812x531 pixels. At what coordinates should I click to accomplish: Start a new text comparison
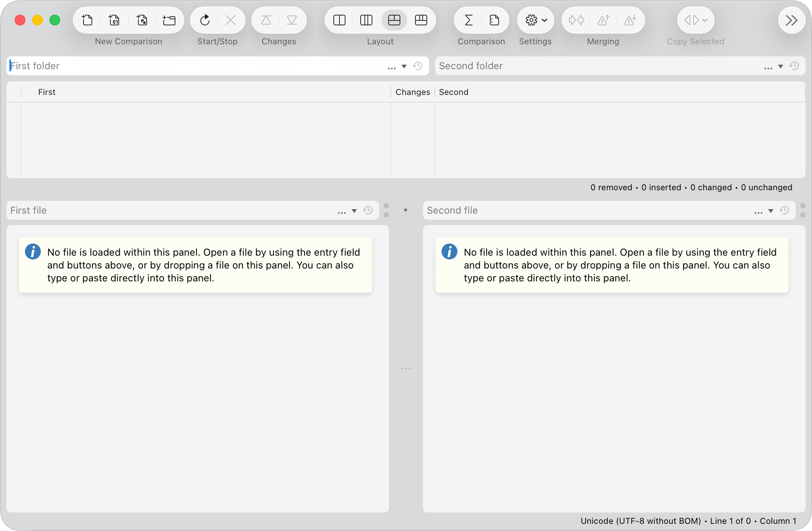point(87,20)
